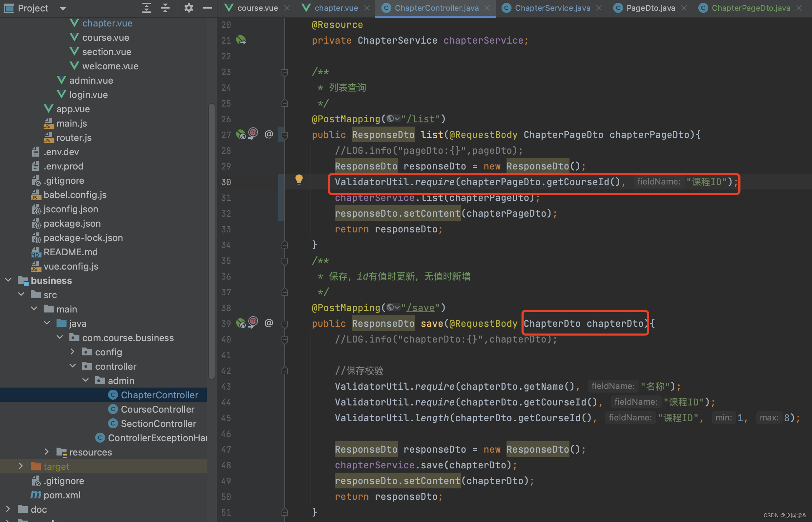Open CourseController in project tree
The height and width of the screenshot is (522, 812).
157,409
